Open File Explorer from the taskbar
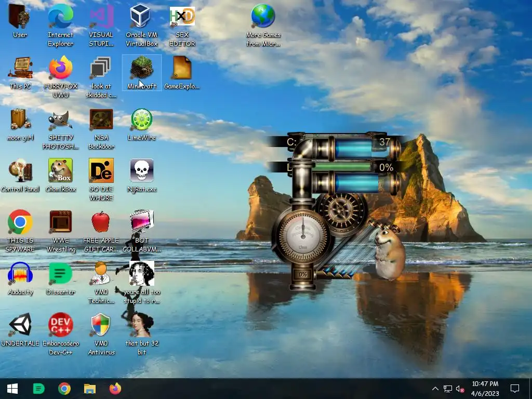Image resolution: width=532 pixels, height=399 pixels. [90, 389]
